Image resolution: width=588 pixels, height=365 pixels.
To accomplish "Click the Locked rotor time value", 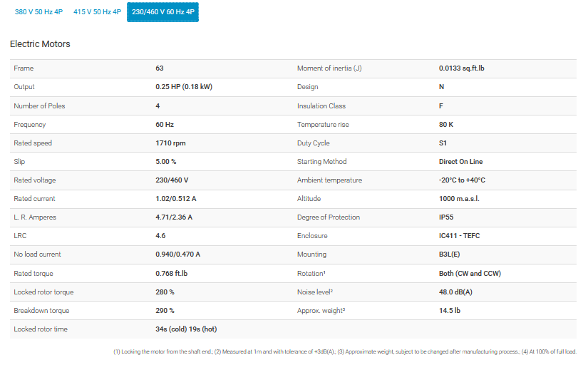I will coord(185,329).
